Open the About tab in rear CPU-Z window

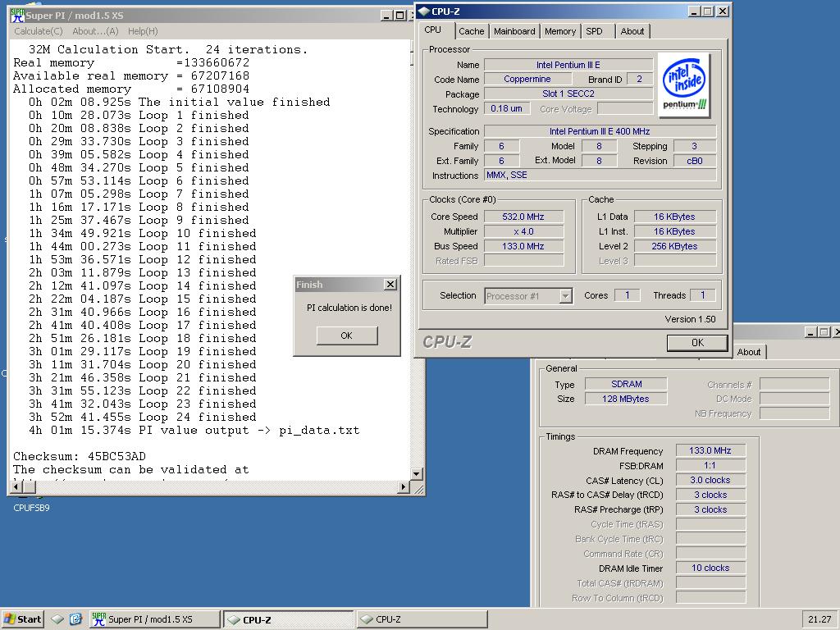[x=748, y=352]
